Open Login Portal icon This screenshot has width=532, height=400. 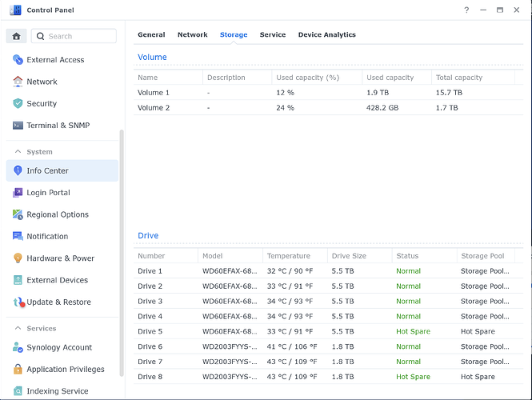(18, 192)
